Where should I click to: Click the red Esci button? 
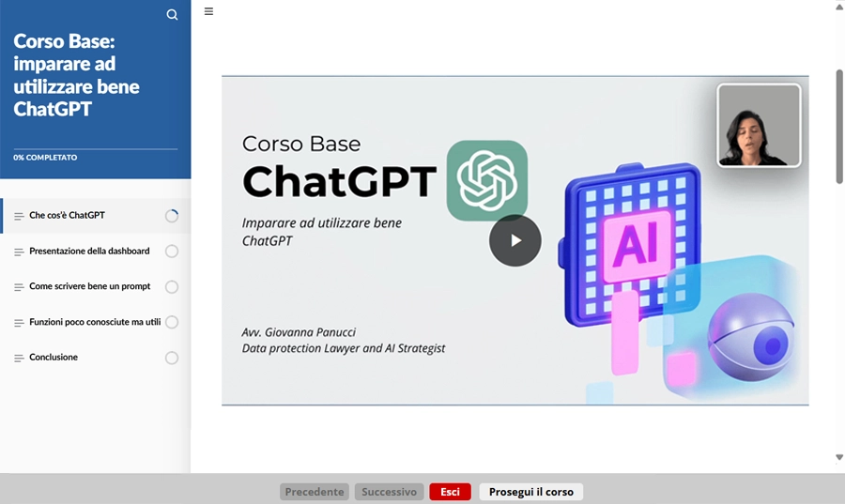tap(450, 492)
